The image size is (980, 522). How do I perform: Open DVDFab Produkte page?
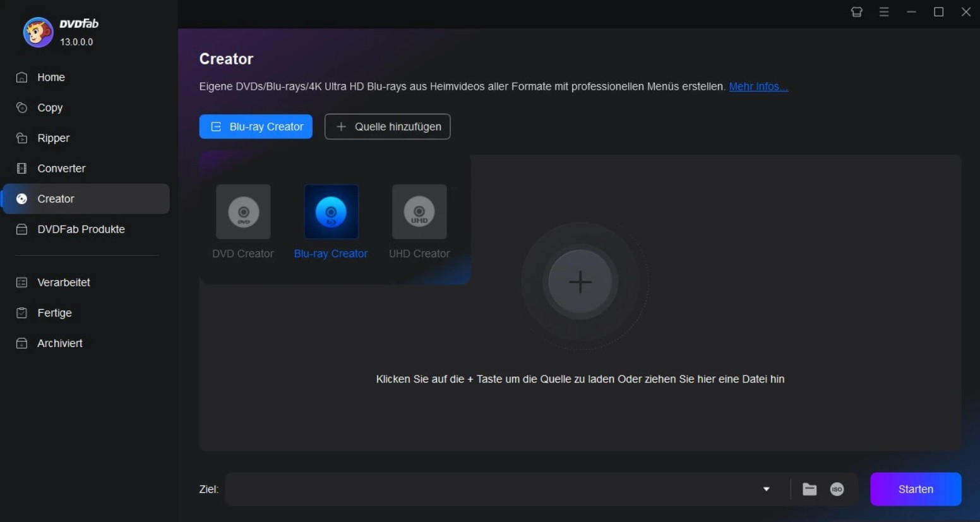click(86, 229)
